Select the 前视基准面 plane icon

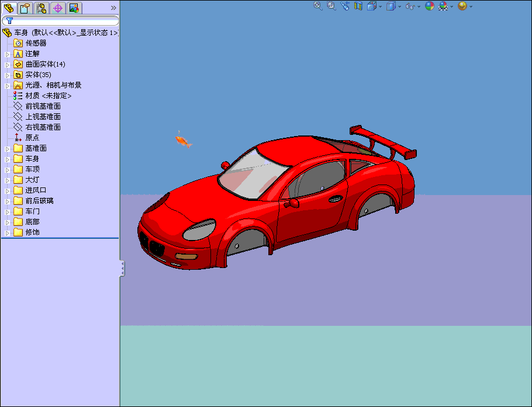pos(18,106)
